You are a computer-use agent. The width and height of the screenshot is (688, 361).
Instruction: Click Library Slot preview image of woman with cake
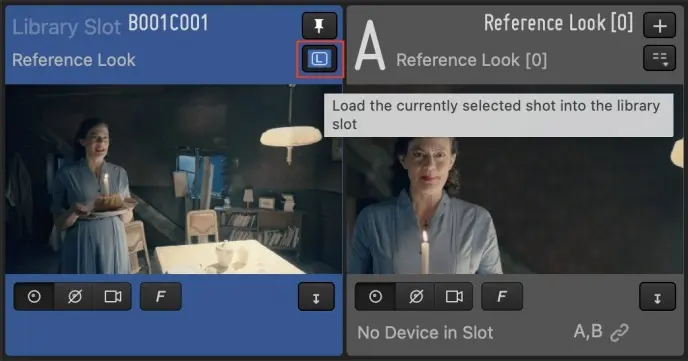coord(173,179)
